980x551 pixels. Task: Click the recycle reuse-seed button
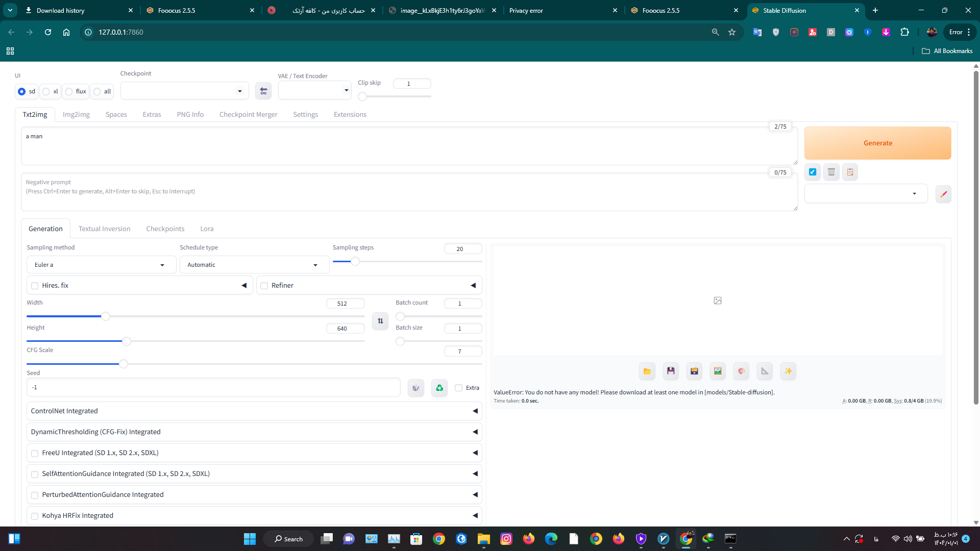pyautogui.click(x=439, y=388)
